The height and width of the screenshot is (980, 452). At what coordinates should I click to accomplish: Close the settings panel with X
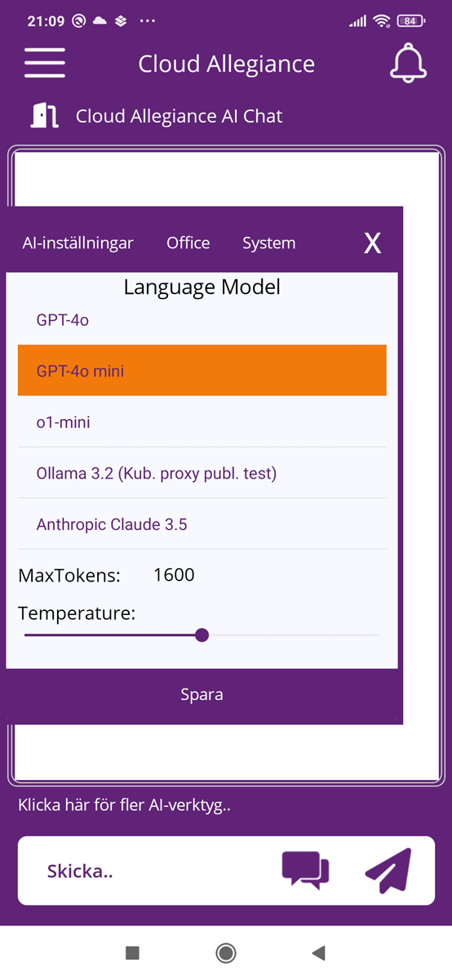click(x=372, y=243)
